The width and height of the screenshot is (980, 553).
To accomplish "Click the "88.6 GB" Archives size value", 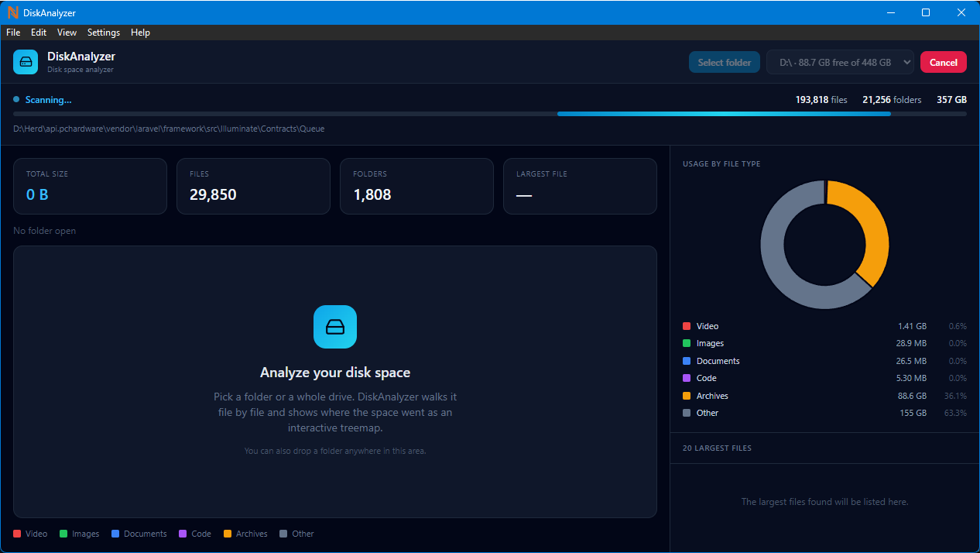I will [x=913, y=396].
